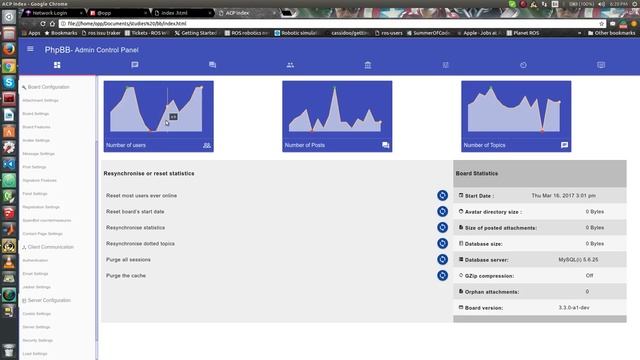The height and width of the screenshot is (360, 640).
Task: Open Registration Settings in sidebar
Action: click(x=41, y=207)
